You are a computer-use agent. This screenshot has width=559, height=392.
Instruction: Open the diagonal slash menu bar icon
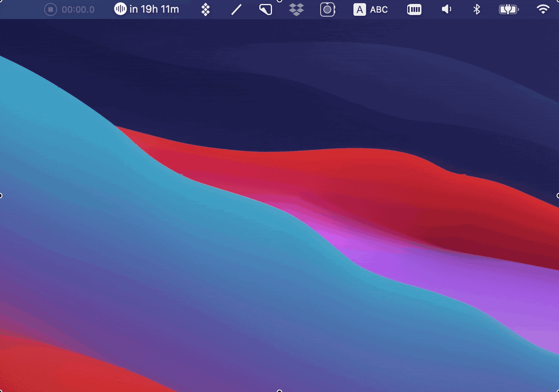(x=236, y=9)
